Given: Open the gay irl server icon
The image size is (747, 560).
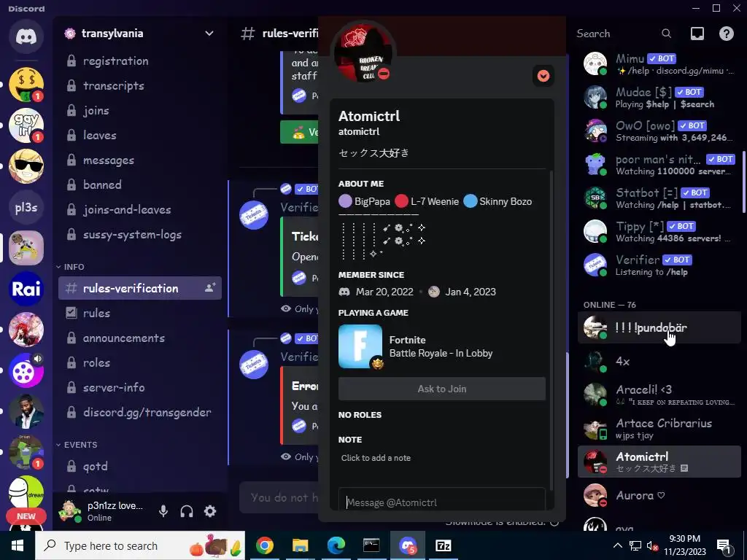Looking at the screenshot, I should (26, 125).
